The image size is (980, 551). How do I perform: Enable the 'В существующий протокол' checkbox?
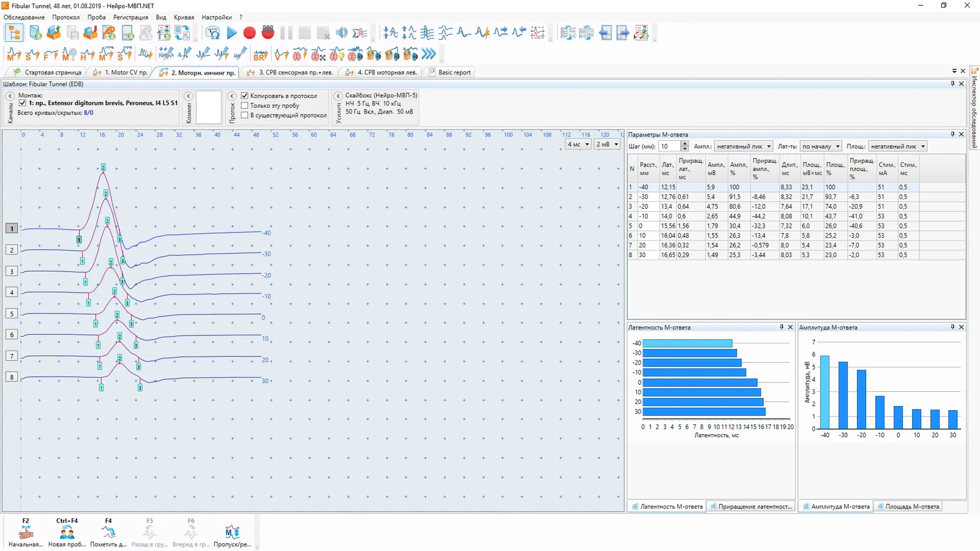tap(244, 115)
